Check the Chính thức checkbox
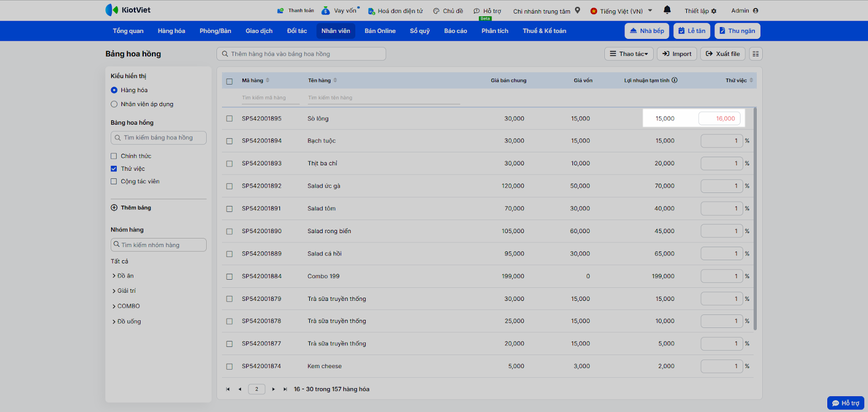 (x=114, y=156)
